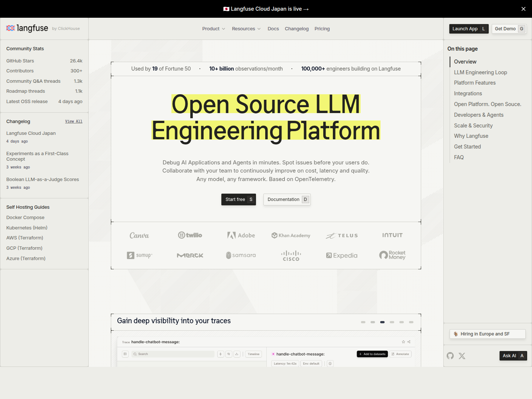Click the Search field in trace preview
Viewport: 532px width, 399px height.
point(173,354)
